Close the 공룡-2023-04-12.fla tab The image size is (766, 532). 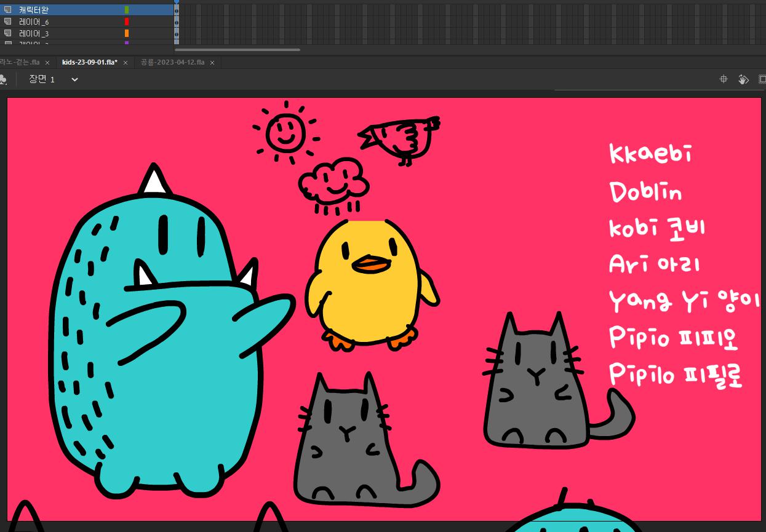pos(212,63)
